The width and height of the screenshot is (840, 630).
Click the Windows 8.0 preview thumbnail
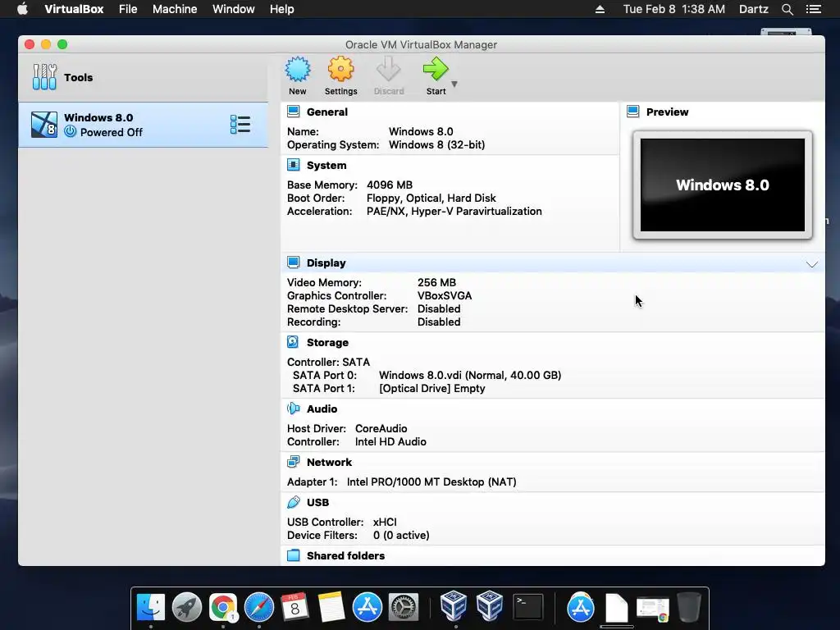[x=722, y=185]
